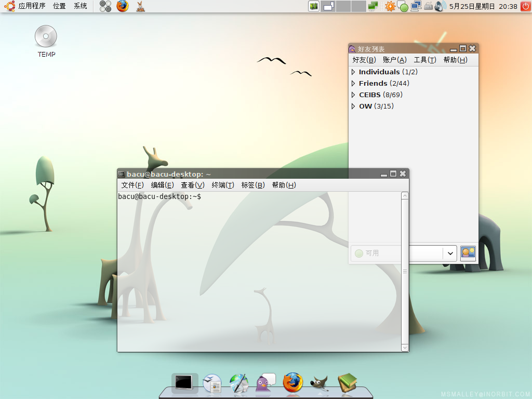Switch to the second workspace in the switcher

343,6
